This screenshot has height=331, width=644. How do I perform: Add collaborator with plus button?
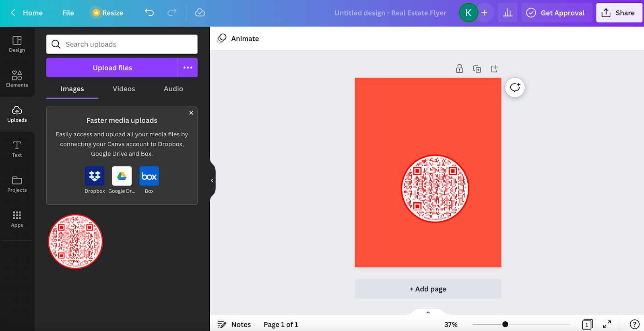point(485,13)
